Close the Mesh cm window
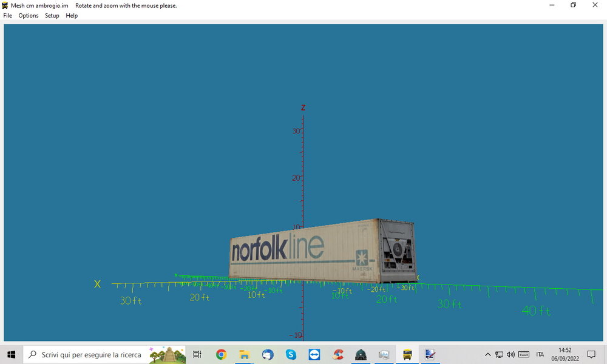The image size is (607, 364). click(x=595, y=5)
